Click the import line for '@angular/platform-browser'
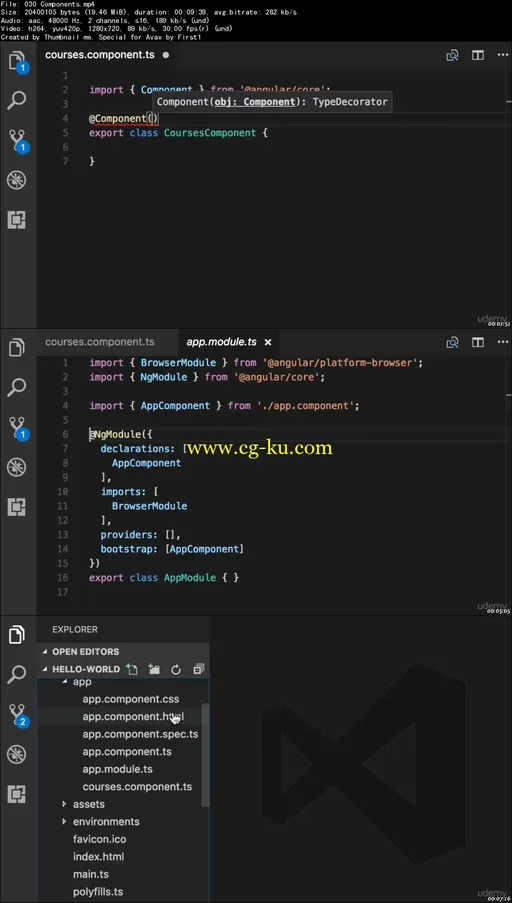512x903 pixels. tap(256, 363)
